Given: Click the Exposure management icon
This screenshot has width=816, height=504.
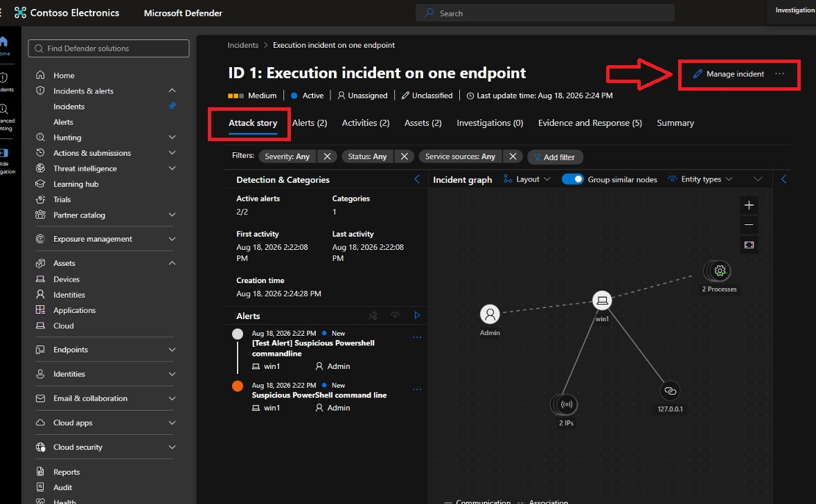Looking at the screenshot, I should (40, 239).
